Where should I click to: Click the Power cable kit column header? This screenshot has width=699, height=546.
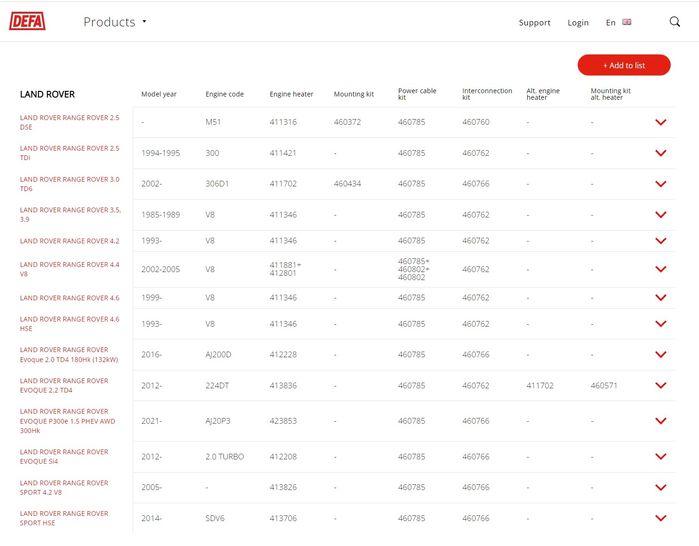(417, 94)
